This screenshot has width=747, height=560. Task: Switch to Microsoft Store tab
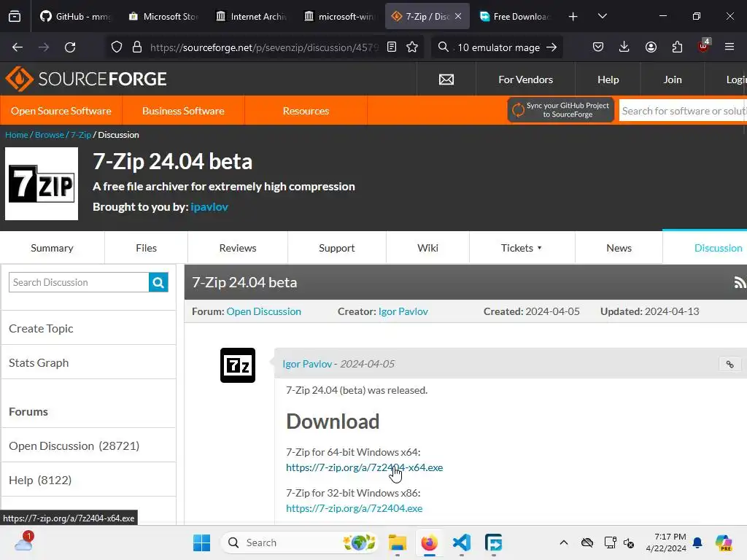(164, 17)
